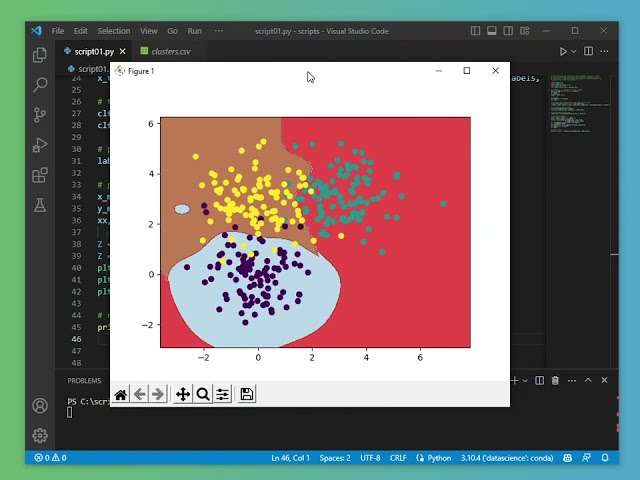Open Run and Debug view
Screen dimensions: 640x480
tap(40, 145)
